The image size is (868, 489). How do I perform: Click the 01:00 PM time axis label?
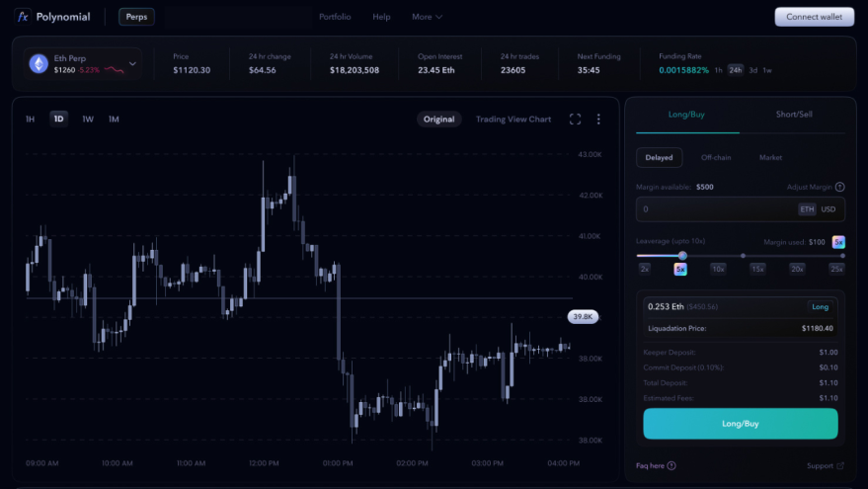click(338, 463)
